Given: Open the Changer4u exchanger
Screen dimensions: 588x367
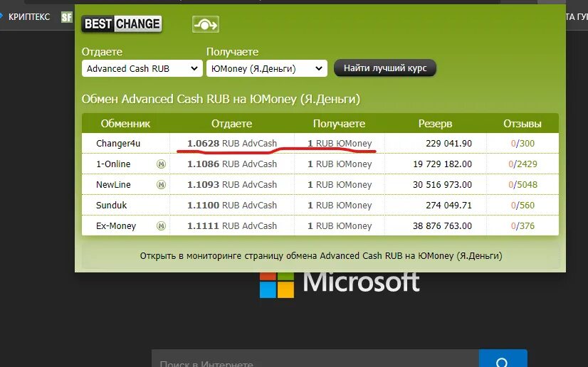Looking at the screenshot, I should point(118,144).
